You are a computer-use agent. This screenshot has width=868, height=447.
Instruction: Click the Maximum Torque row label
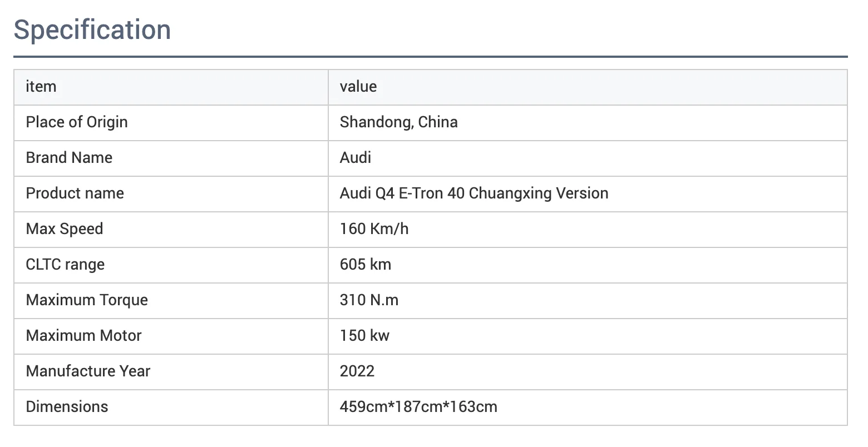coord(86,300)
